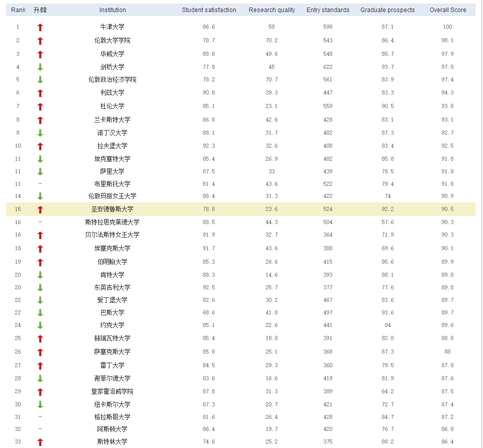
Task: Click green down arrow for 伦敦政治经济学院
Action: click(x=40, y=80)
